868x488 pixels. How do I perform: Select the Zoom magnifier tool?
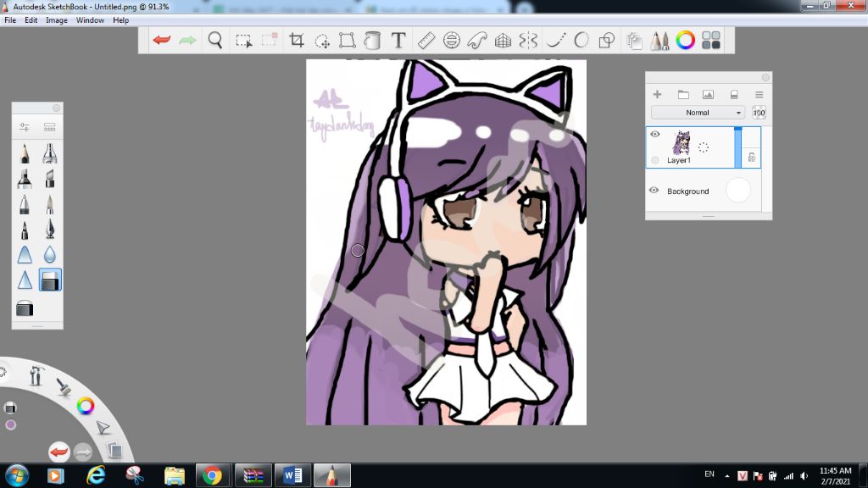214,40
